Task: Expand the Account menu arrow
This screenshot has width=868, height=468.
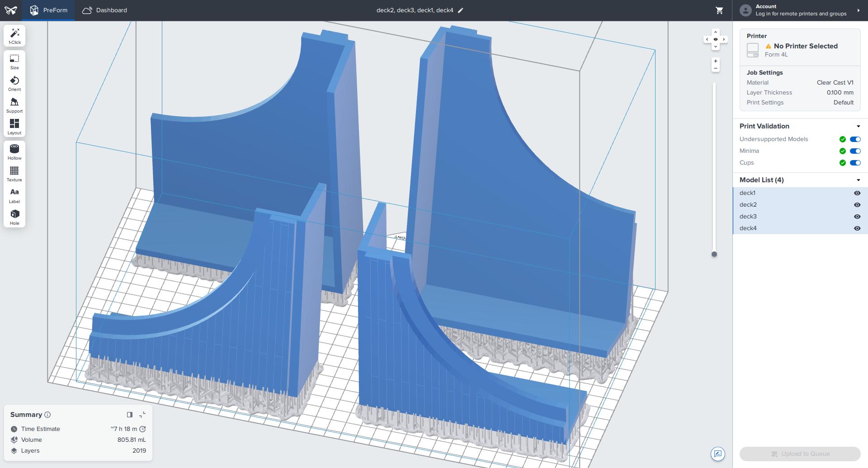Action: click(859, 10)
